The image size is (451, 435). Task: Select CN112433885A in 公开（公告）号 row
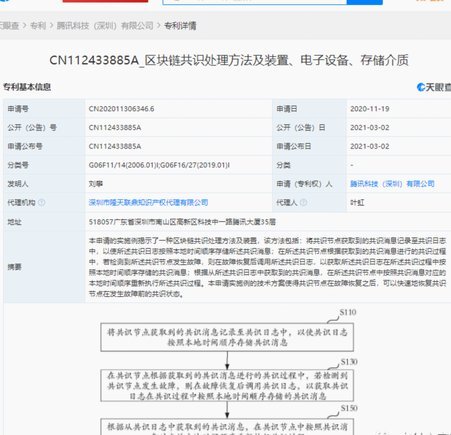click(115, 128)
